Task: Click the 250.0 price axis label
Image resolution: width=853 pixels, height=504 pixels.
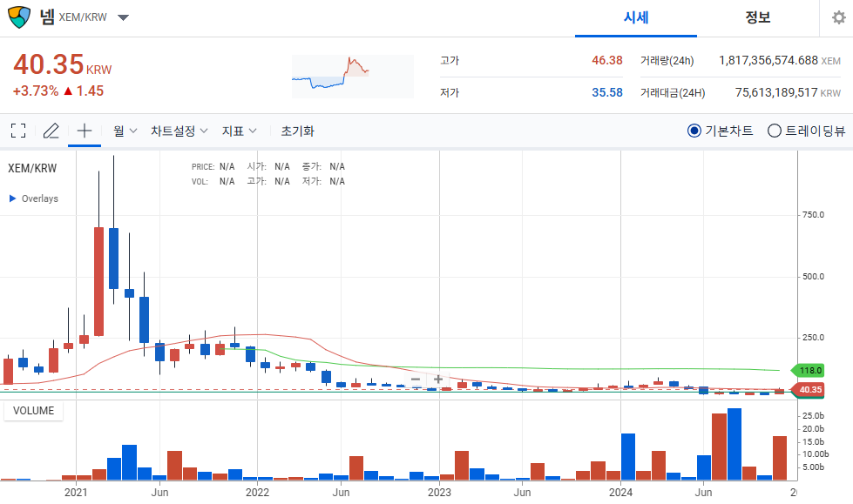Action: tap(813, 338)
